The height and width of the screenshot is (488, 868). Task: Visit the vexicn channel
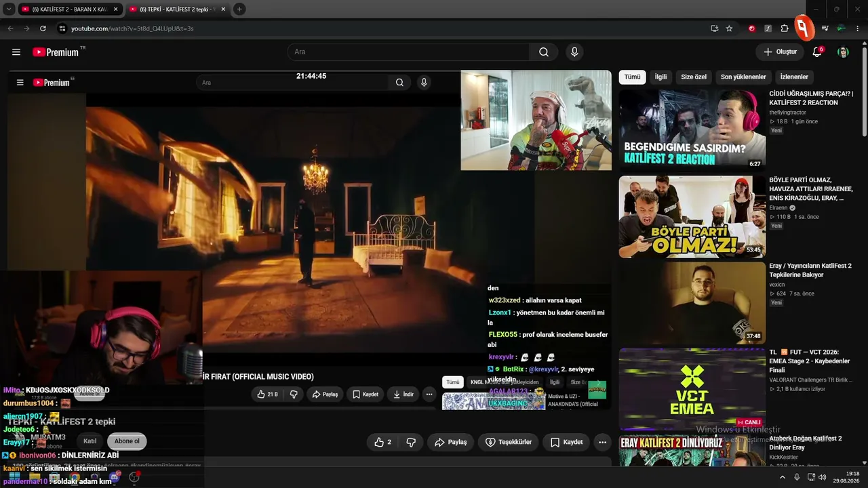coord(777,285)
